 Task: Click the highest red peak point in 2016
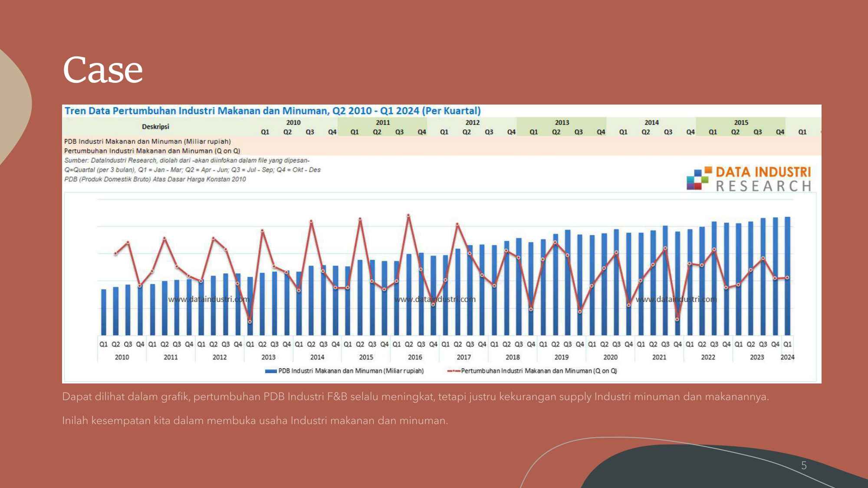[408, 216]
